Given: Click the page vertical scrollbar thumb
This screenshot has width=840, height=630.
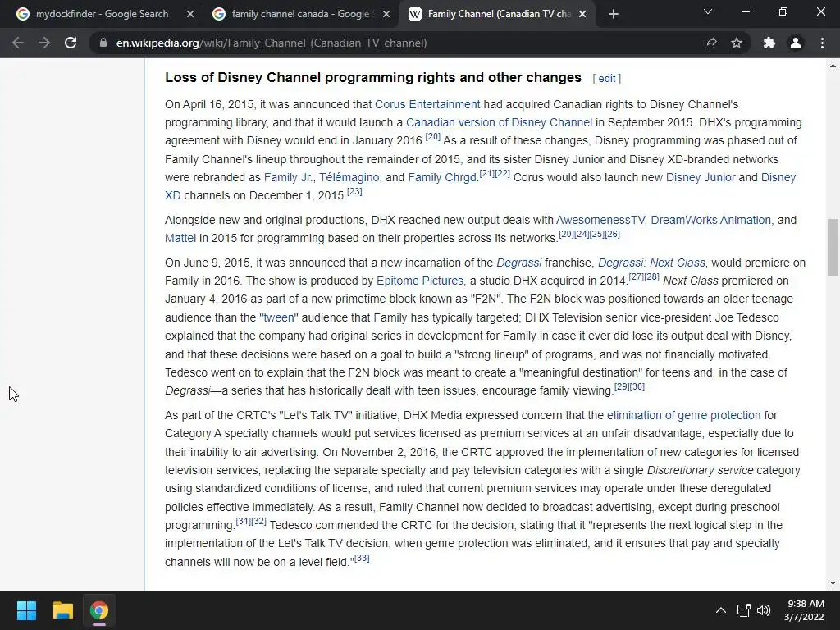Looking at the screenshot, I should point(833,247).
